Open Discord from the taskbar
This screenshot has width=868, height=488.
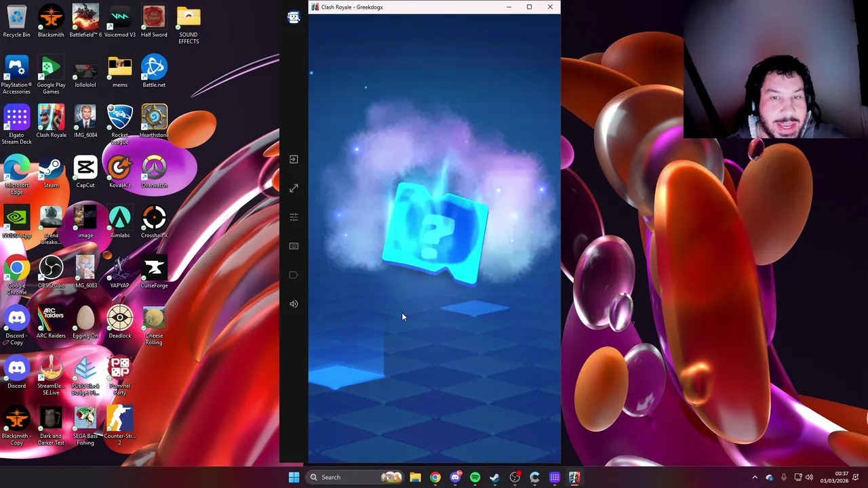455,477
